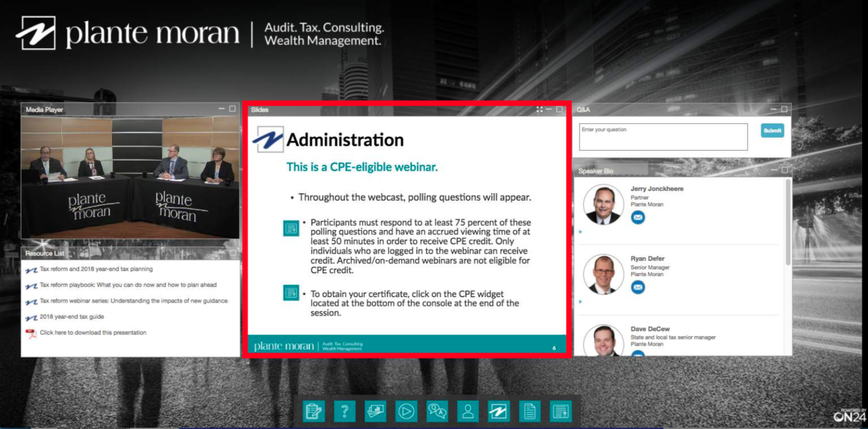Viewport: 868px width, 429px height.
Task: Email Jerry Jonckheere via envelope icon
Action: click(x=638, y=217)
